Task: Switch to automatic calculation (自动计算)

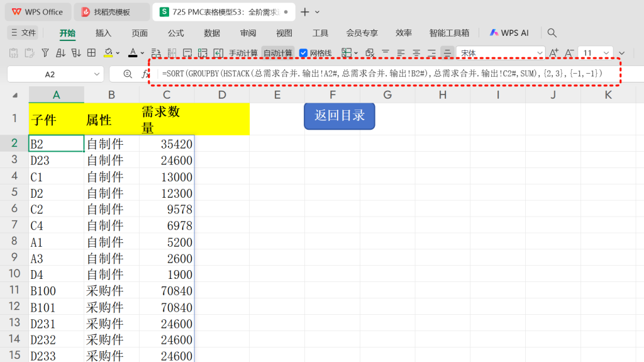Action: pyautogui.click(x=277, y=53)
